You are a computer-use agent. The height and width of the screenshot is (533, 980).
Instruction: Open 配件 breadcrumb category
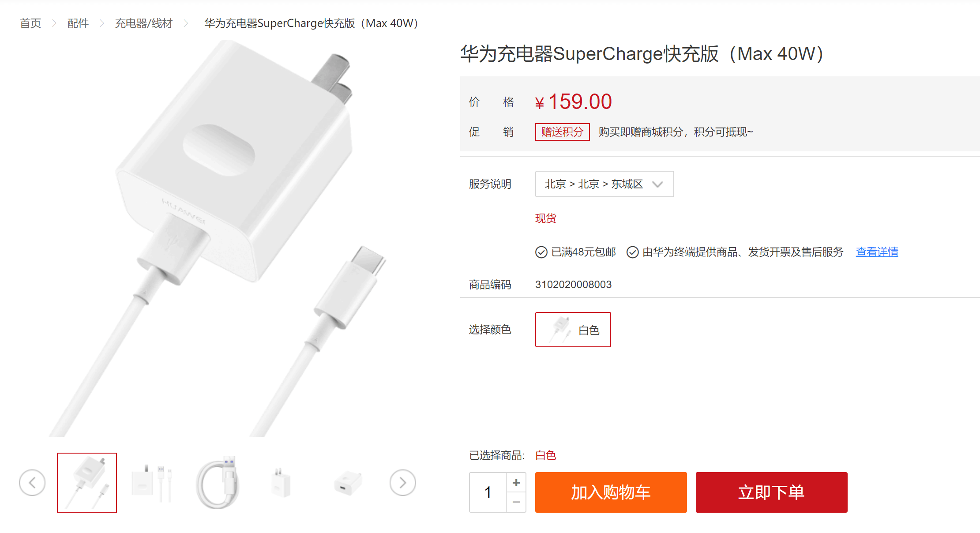click(78, 23)
